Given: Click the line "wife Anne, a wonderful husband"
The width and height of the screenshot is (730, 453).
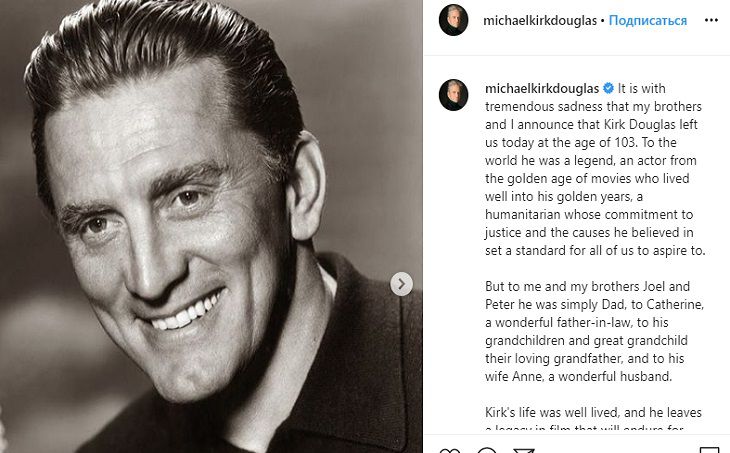Looking at the screenshot, I should pyautogui.click(x=578, y=376).
